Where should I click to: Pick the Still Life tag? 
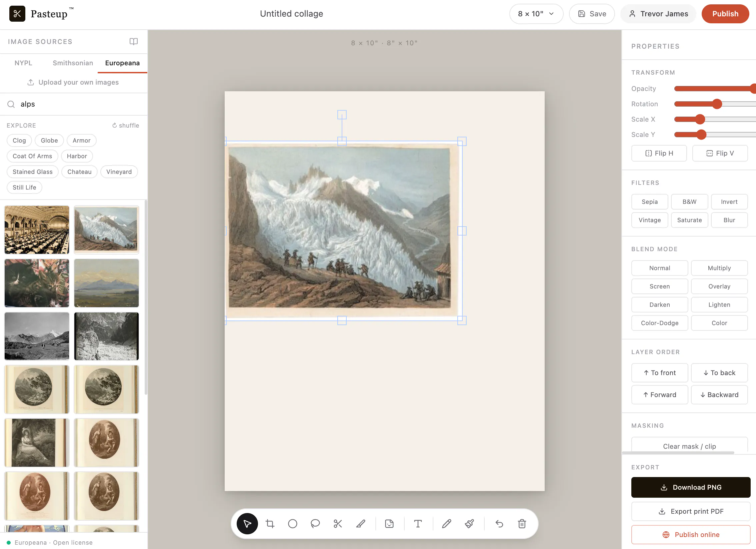pos(24,188)
